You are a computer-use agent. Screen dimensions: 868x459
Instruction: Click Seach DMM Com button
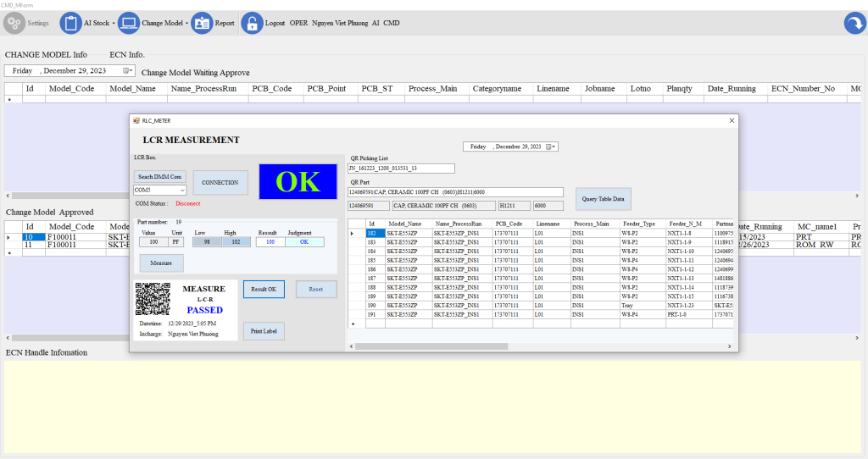(160, 176)
